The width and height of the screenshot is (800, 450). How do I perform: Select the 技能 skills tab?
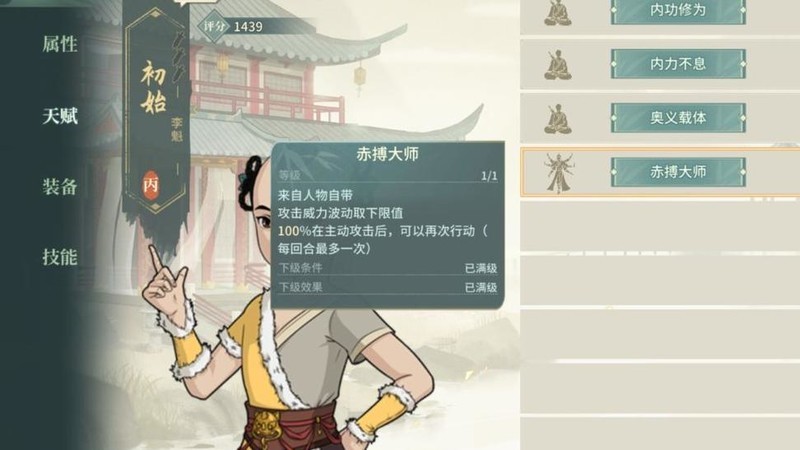point(60,257)
